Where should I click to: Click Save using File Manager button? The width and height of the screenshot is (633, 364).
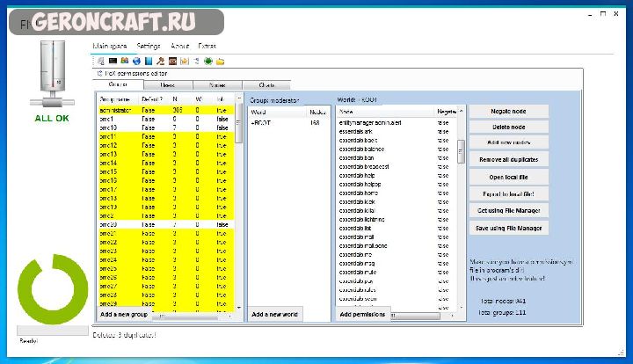pos(508,228)
